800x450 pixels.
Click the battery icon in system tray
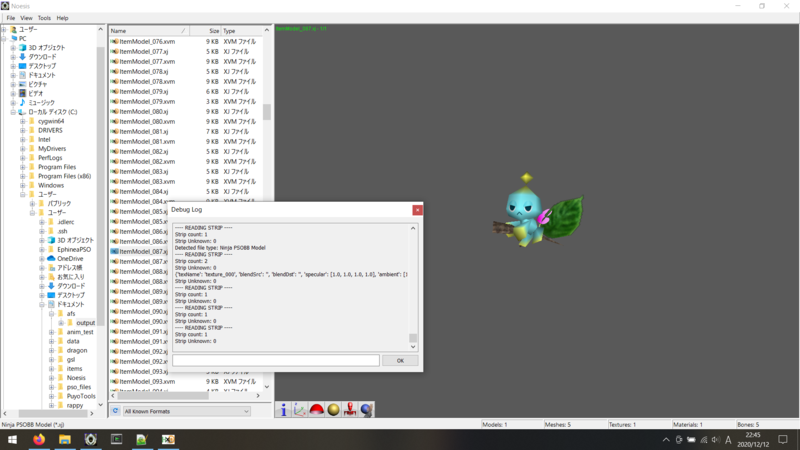point(691,440)
